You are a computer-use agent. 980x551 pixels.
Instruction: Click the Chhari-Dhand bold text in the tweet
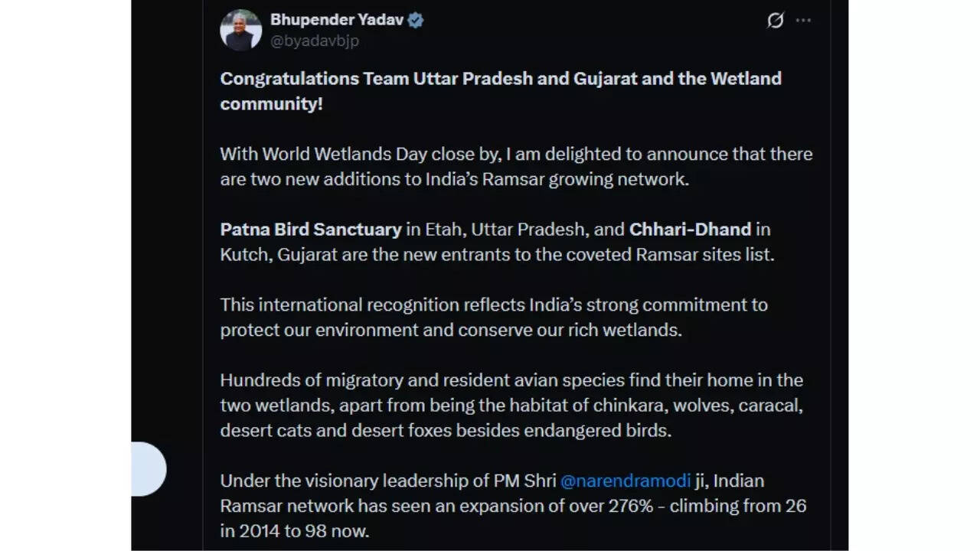[x=690, y=229]
